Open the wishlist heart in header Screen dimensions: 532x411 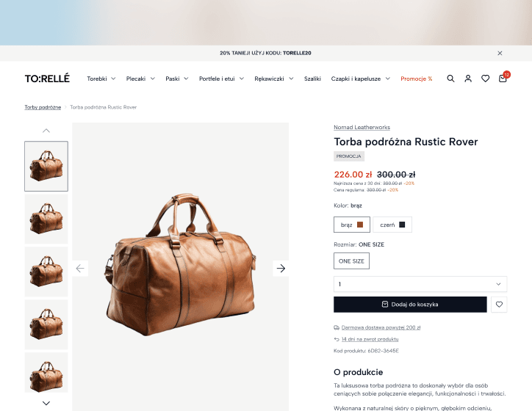pyautogui.click(x=485, y=79)
